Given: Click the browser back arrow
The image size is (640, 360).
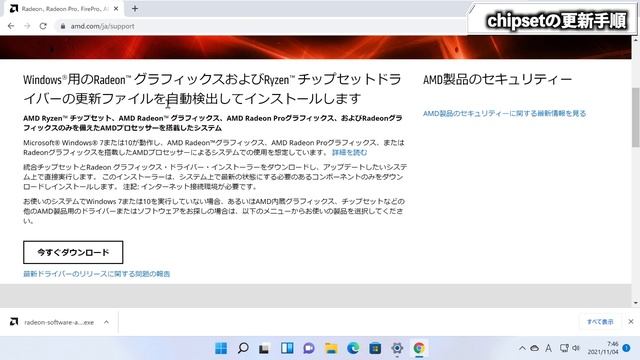Looking at the screenshot, I should point(11,26).
